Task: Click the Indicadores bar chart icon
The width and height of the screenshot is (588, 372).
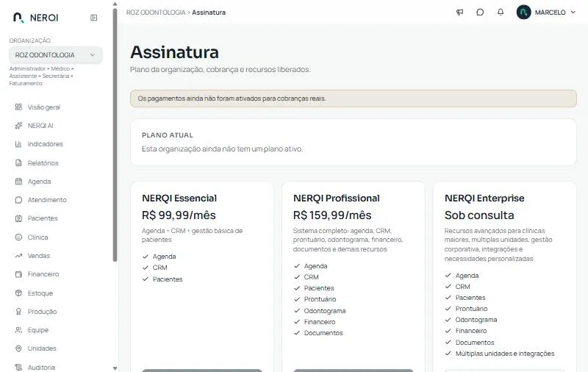Action: [x=18, y=144]
